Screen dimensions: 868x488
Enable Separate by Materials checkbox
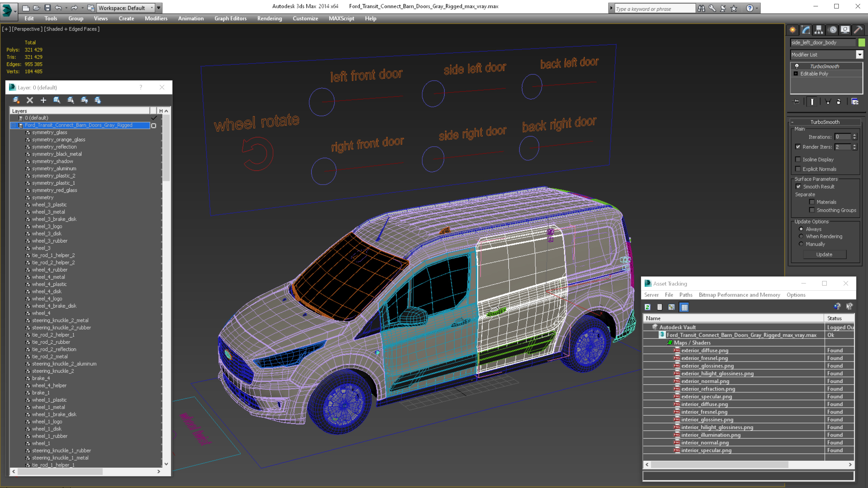812,202
